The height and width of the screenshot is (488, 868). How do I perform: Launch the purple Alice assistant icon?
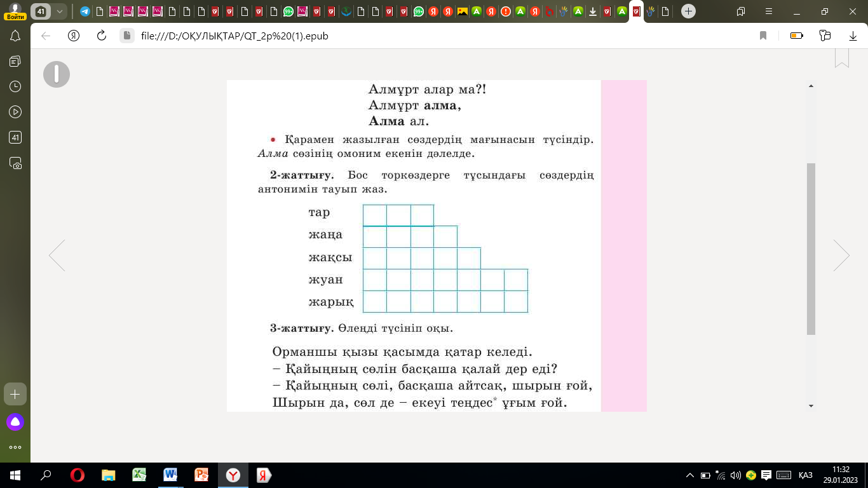pos(15,421)
